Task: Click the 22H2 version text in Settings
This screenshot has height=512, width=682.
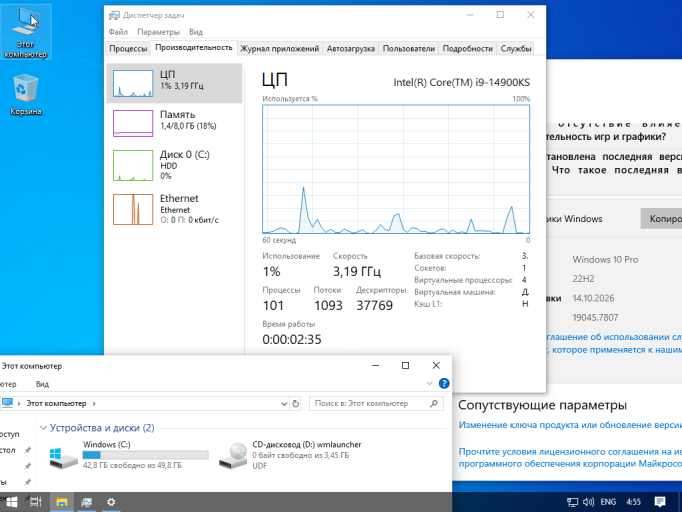Action: (x=583, y=279)
